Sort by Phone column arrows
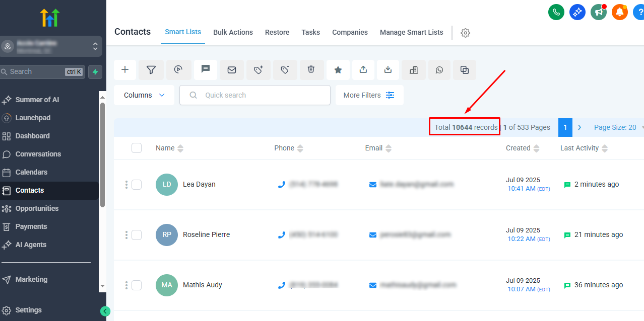644x321 pixels. pos(300,148)
